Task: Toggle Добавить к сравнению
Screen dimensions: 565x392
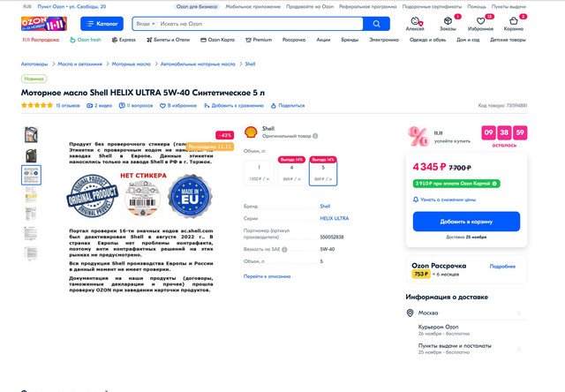Action: (234, 106)
